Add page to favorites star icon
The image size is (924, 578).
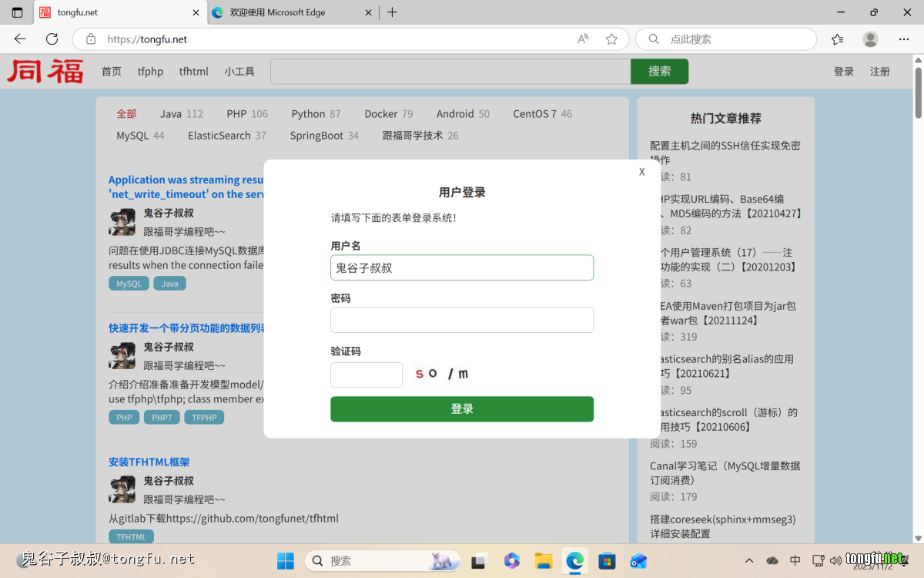click(x=611, y=39)
